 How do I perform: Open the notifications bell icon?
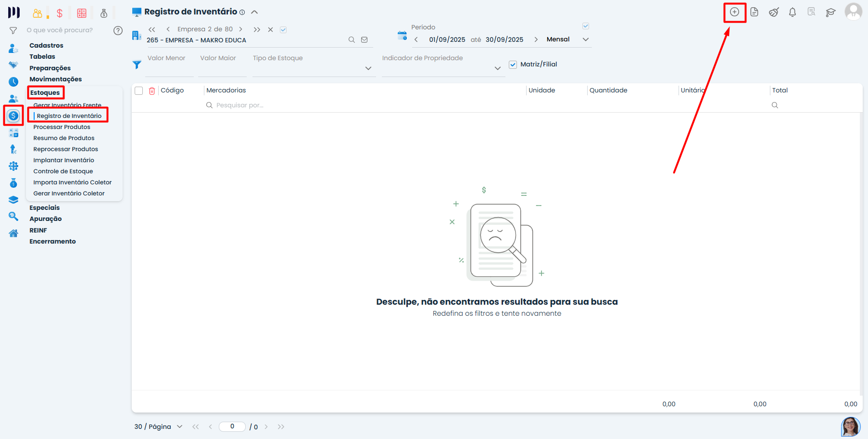pyautogui.click(x=793, y=12)
